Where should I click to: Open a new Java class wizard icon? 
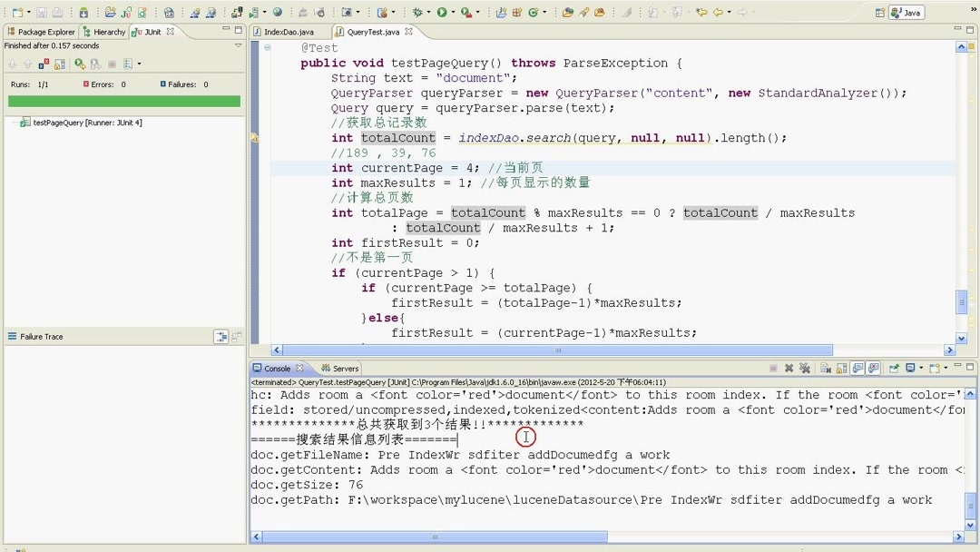pos(142,11)
